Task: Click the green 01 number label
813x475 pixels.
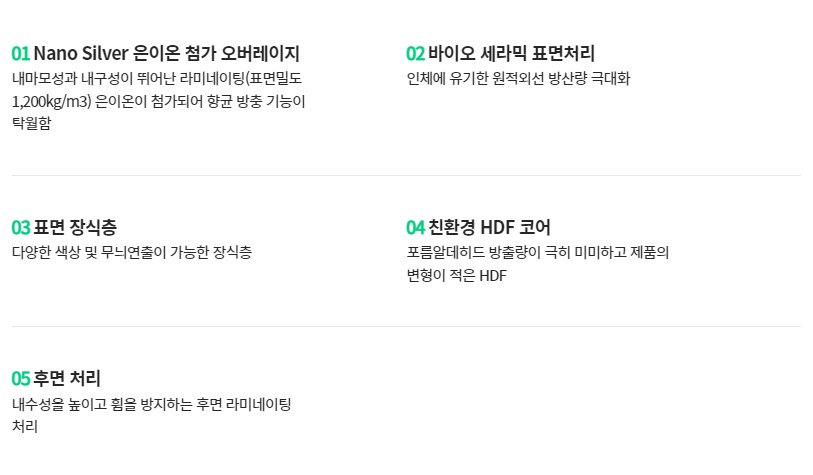Action: tap(21, 53)
